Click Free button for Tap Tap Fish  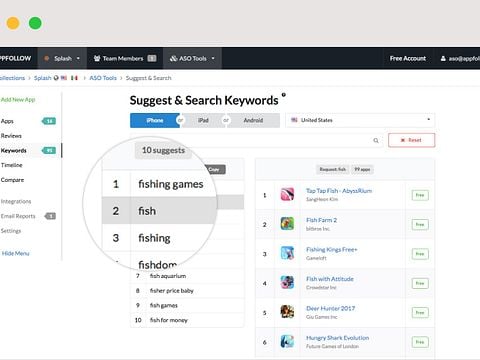[420, 195]
